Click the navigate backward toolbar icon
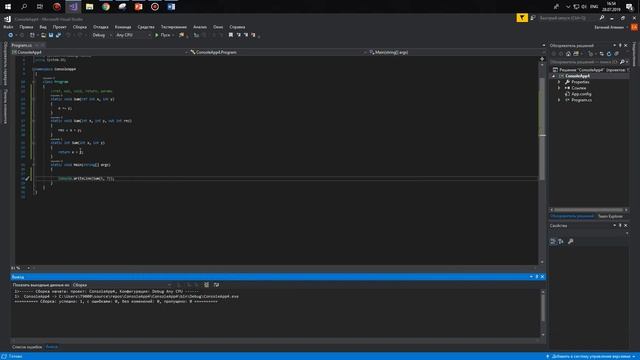640x360 pixels. pos(11,36)
